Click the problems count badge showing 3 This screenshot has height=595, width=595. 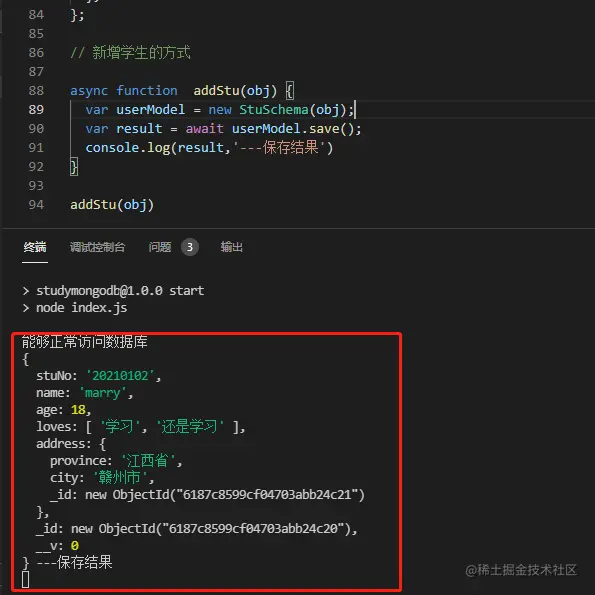(190, 247)
